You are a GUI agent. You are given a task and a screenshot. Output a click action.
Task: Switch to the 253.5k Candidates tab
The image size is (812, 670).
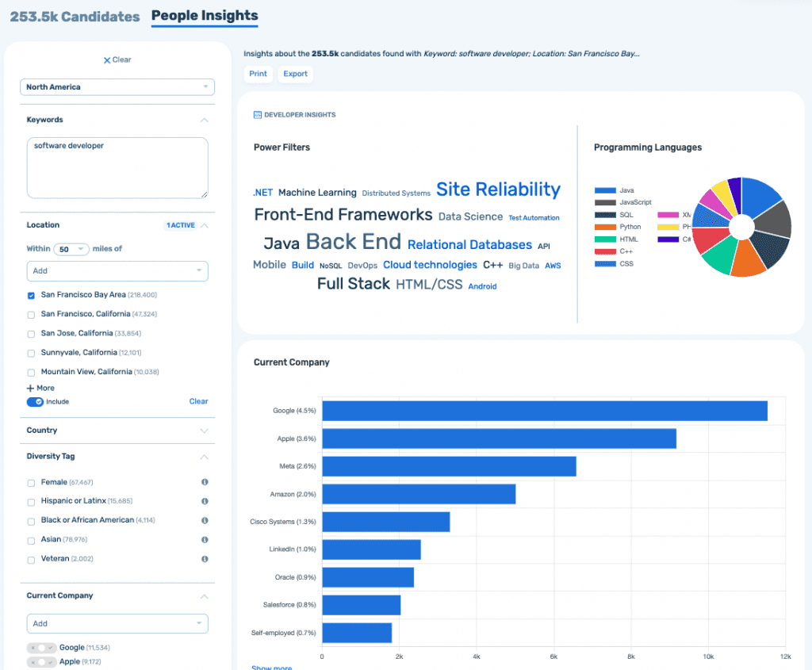75,17
